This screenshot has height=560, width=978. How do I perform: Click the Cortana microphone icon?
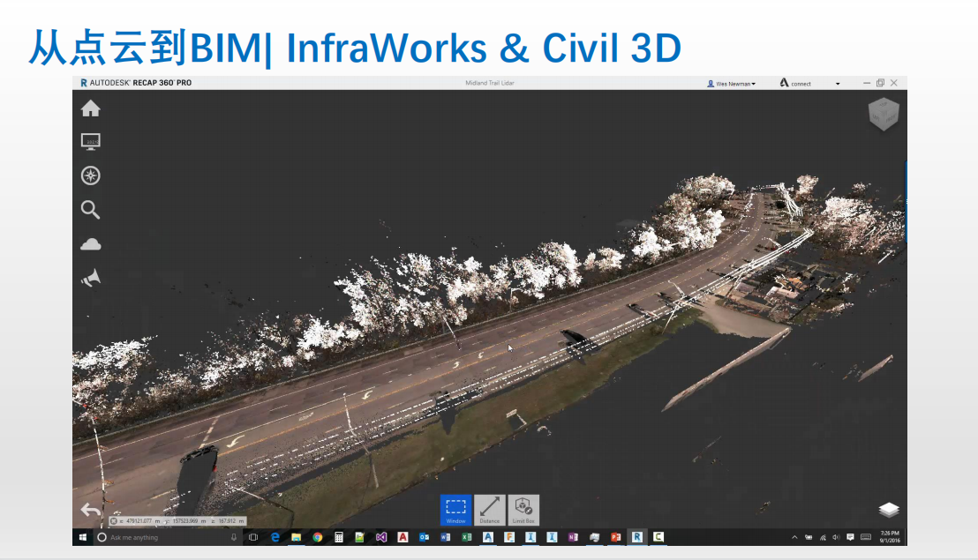(x=234, y=537)
